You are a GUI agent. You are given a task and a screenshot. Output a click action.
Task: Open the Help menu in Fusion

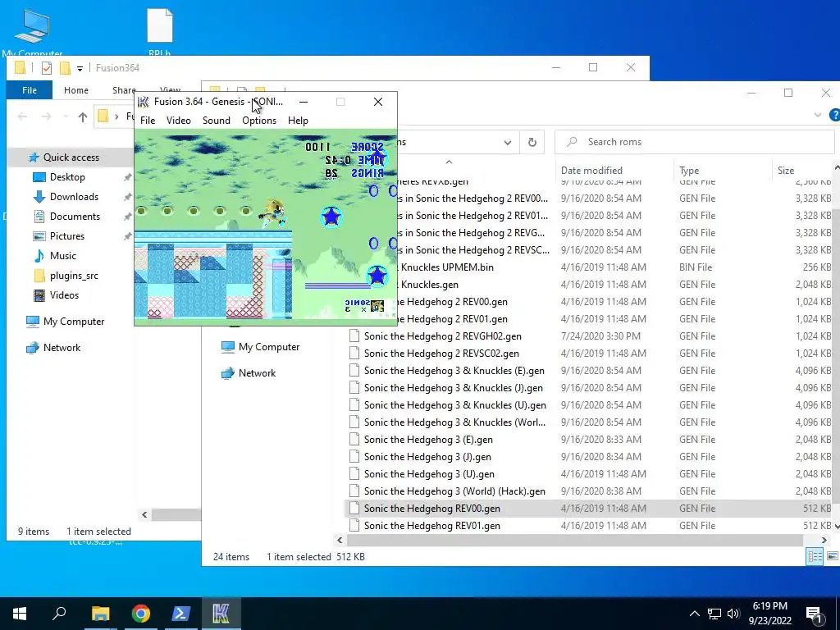298,121
